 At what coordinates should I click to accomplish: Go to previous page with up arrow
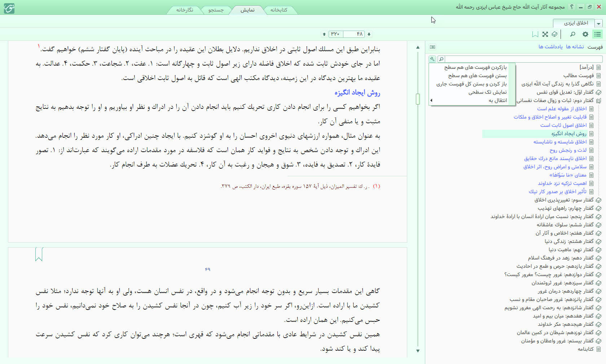324,34
